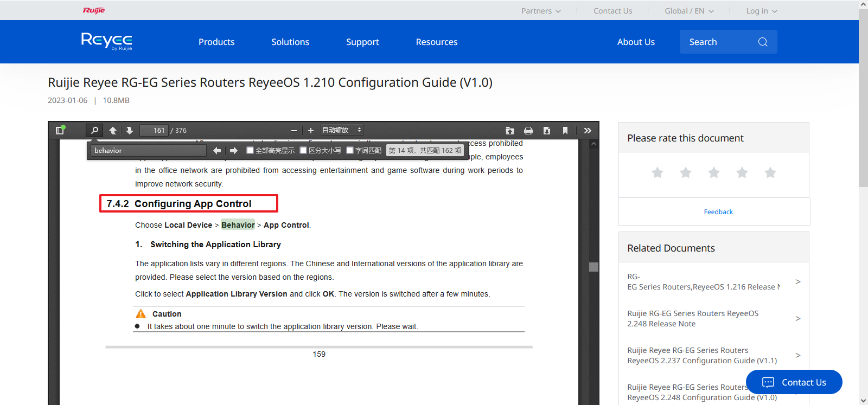Screen dimensions: 868x405
Task: Click the page number field showing 161
Action: click(154, 130)
